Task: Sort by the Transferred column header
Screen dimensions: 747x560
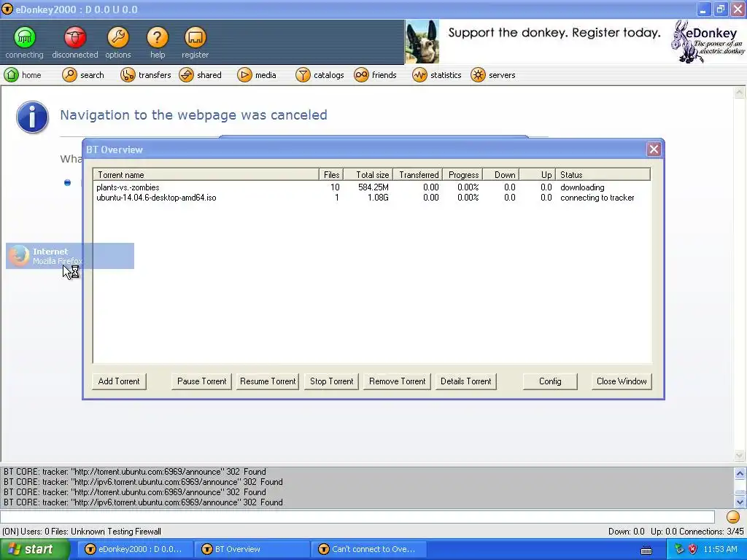Action: (418, 175)
